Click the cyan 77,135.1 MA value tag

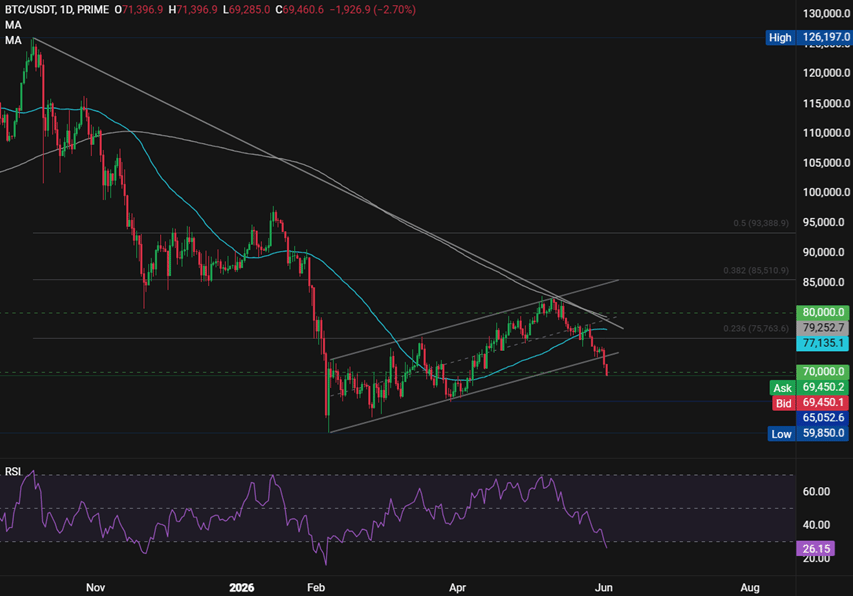(823, 343)
